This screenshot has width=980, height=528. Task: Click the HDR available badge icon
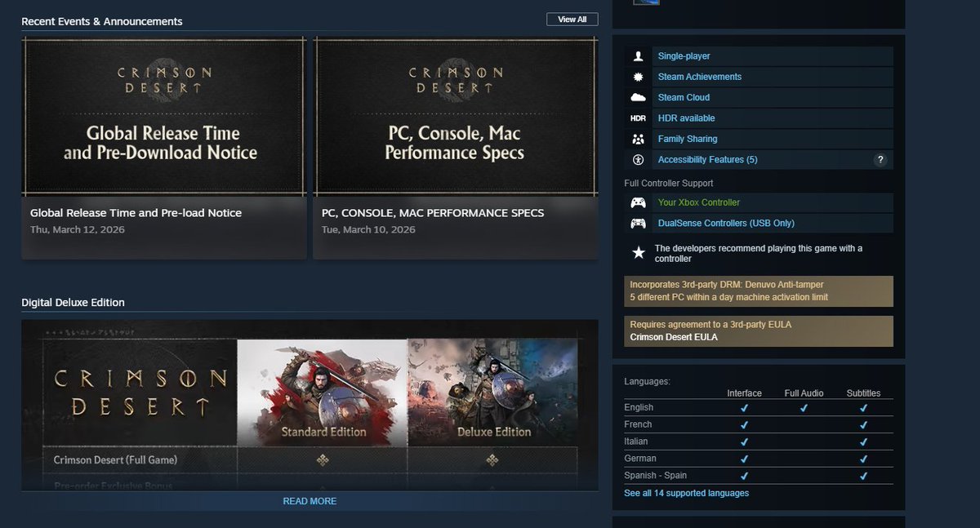tap(639, 118)
